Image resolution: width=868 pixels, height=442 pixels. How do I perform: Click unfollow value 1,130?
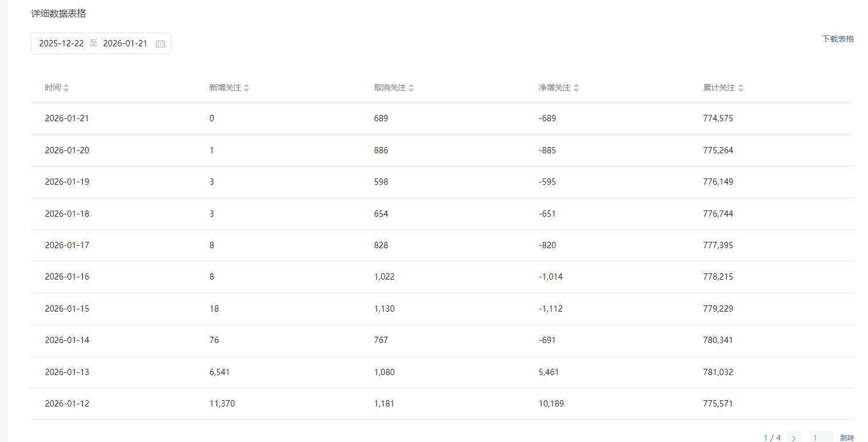[x=385, y=309]
